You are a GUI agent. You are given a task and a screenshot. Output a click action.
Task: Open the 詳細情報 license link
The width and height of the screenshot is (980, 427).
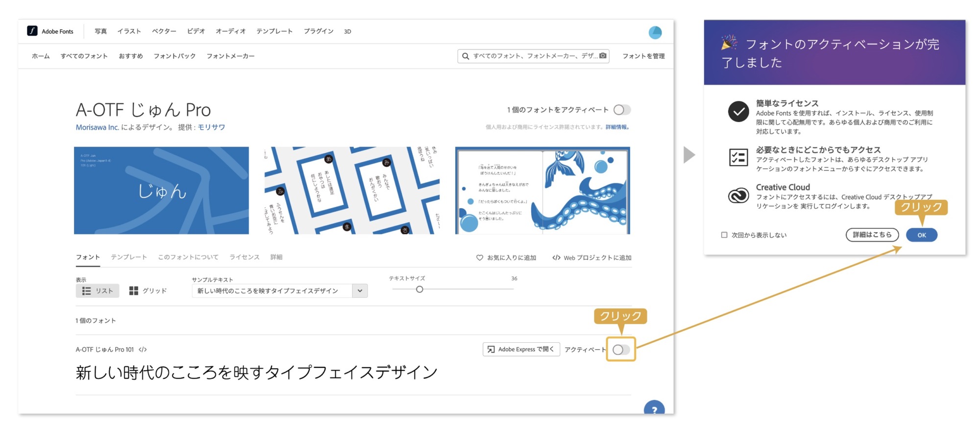pyautogui.click(x=616, y=127)
